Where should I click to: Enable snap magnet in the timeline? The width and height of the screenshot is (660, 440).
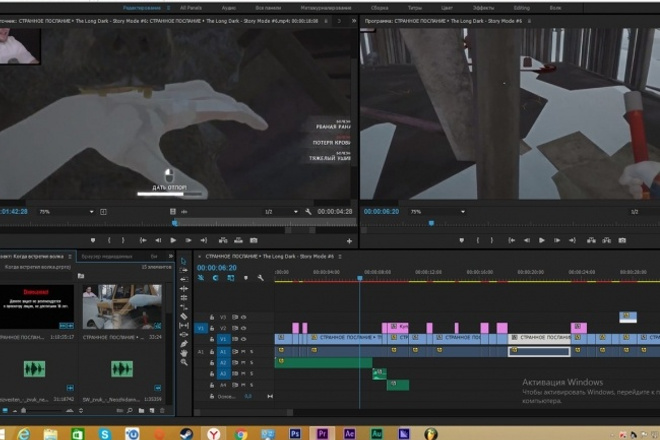click(x=216, y=278)
